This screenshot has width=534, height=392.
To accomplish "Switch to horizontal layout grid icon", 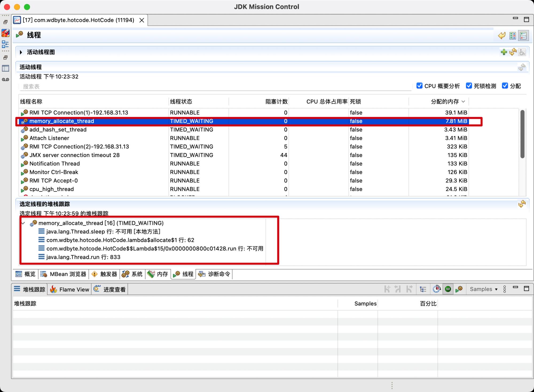I will click(x=513, y=36).
